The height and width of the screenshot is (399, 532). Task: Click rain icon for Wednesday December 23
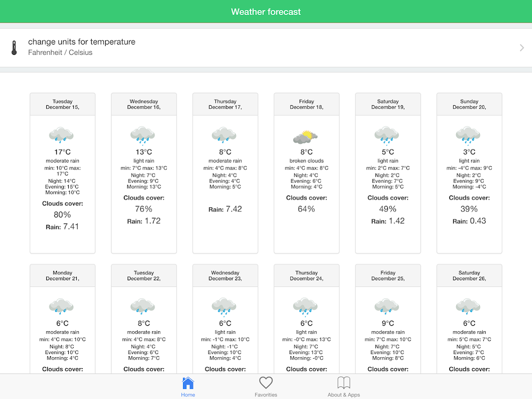[x=224, y=307]
